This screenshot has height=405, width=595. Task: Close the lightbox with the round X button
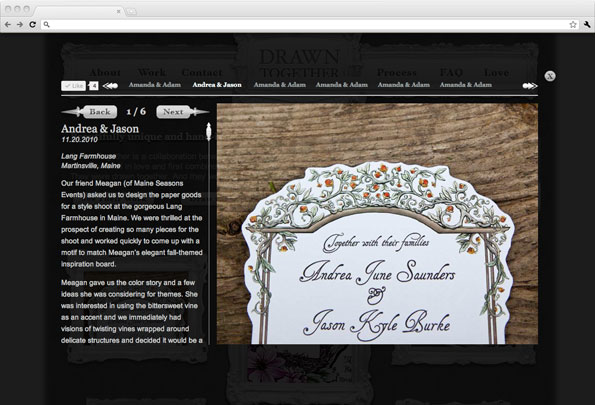click(550, 76)
